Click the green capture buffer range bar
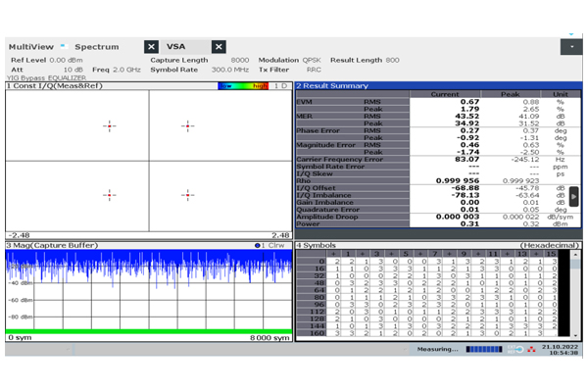The height and width of the screenshot is (392, 588). point(147,331)
